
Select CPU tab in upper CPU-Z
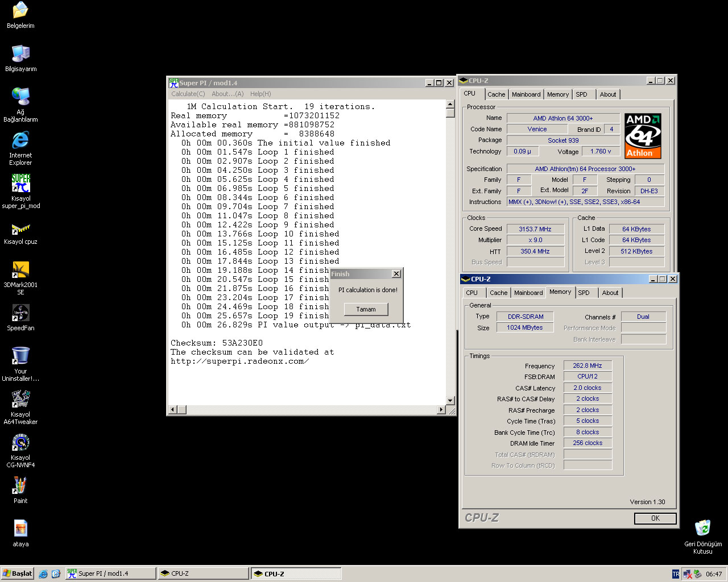(x=470, y=93)
